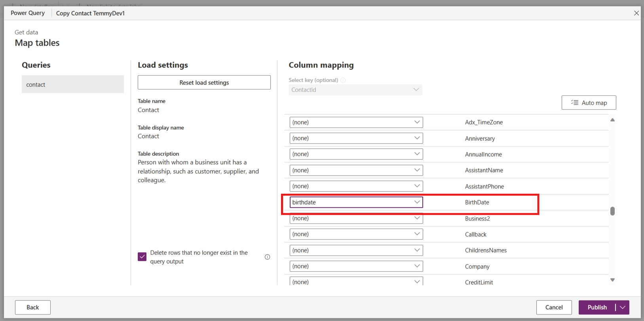This screenshot has width=644, height=321.
Task: Click the info icon next to Select key
Action: 343,80
